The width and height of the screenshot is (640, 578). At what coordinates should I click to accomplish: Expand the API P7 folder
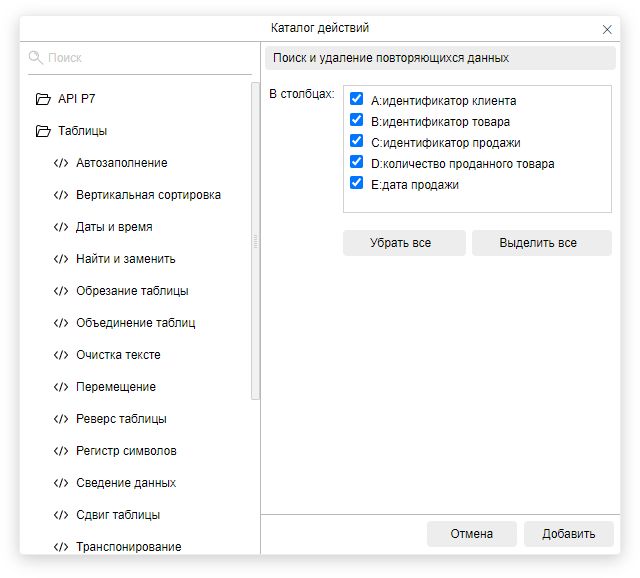click(43, 99)
